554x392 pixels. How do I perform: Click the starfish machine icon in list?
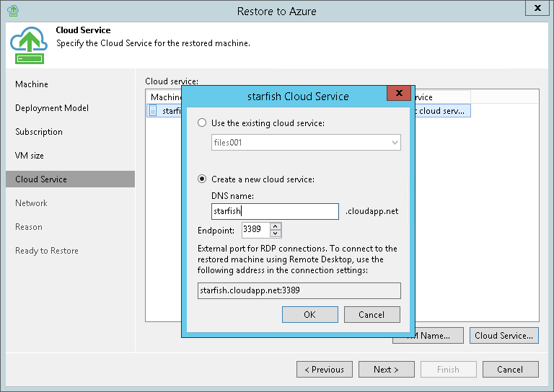tap(153, 110)
